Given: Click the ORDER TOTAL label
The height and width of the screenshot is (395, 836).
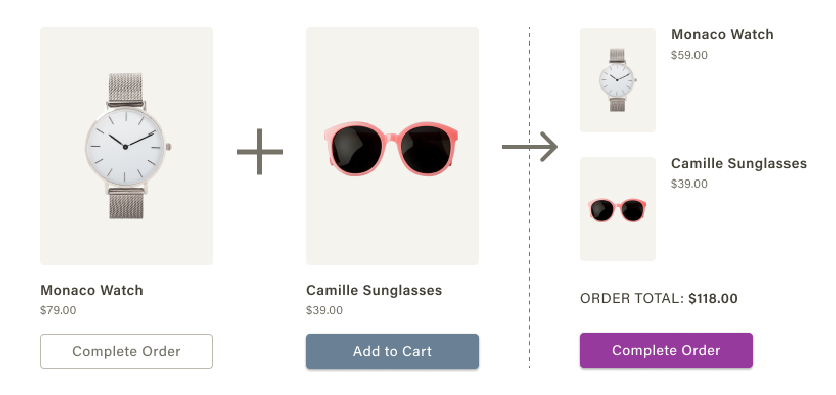Looking at the screenshot, I should tap(632, 299).
